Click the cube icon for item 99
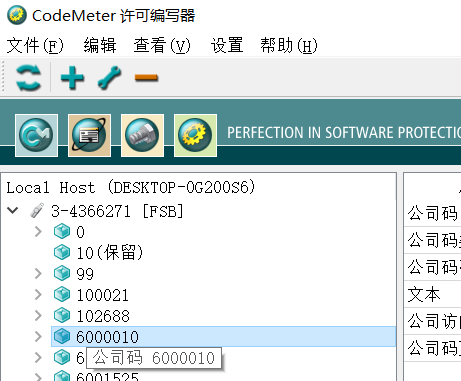Viewport: 461px width, 381px height. pos(62,273)
